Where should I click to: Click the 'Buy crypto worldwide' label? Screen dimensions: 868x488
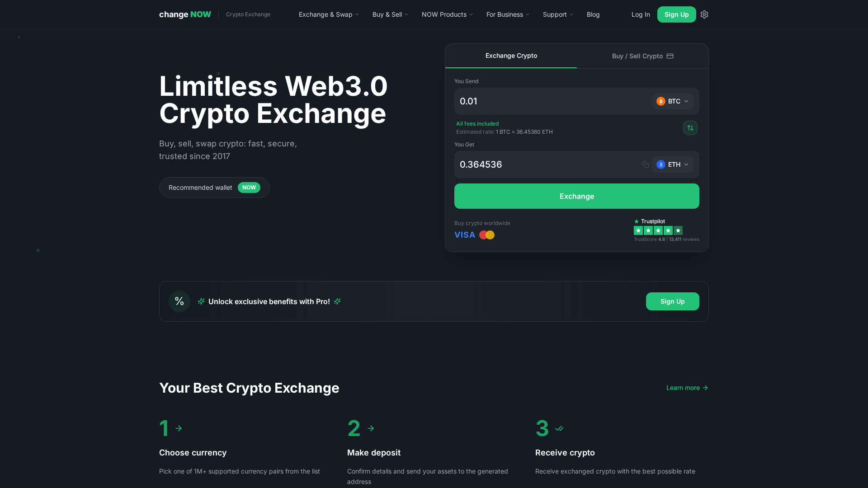[x=482, y=223]
